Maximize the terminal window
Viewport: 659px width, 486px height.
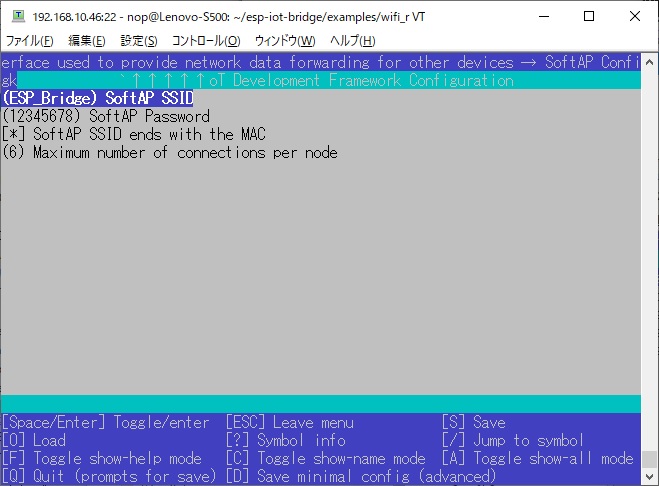(589, 16)
